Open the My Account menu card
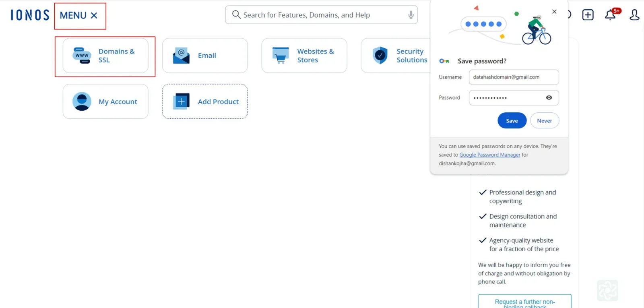 pyautogui.click(x=105, y=101)
